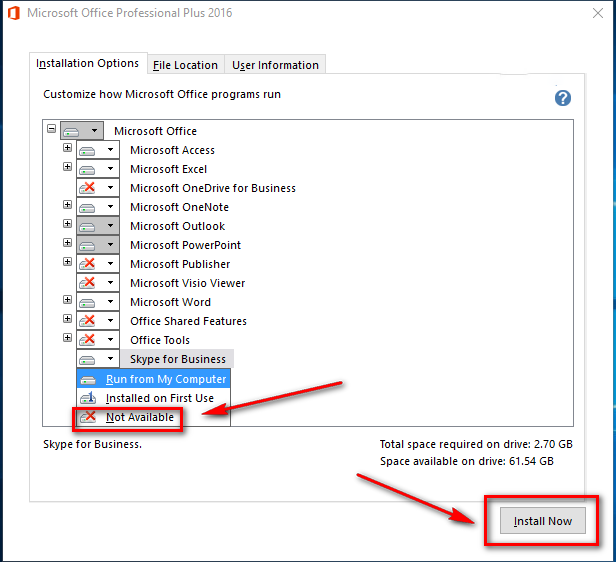Click the red X icon beside Microsoft Publisher
Screen dimensions: 616x562
point(88,264)
